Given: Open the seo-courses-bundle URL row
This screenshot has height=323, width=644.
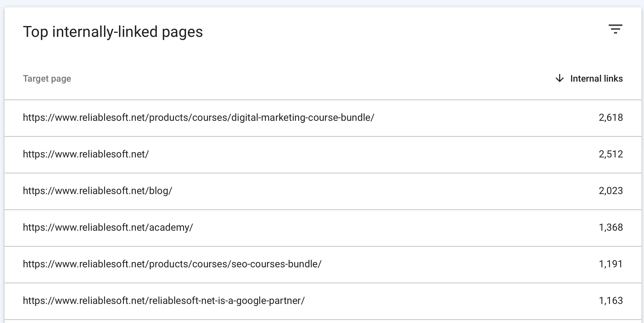Looking at the screenshot, I should pyautogui.click(x=172, y=264).
